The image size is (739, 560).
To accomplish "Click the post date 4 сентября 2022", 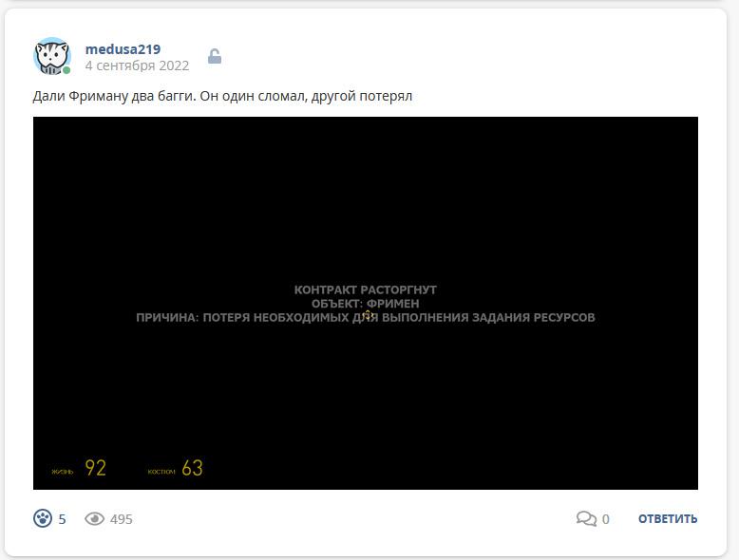I will (x=137, y=65).
